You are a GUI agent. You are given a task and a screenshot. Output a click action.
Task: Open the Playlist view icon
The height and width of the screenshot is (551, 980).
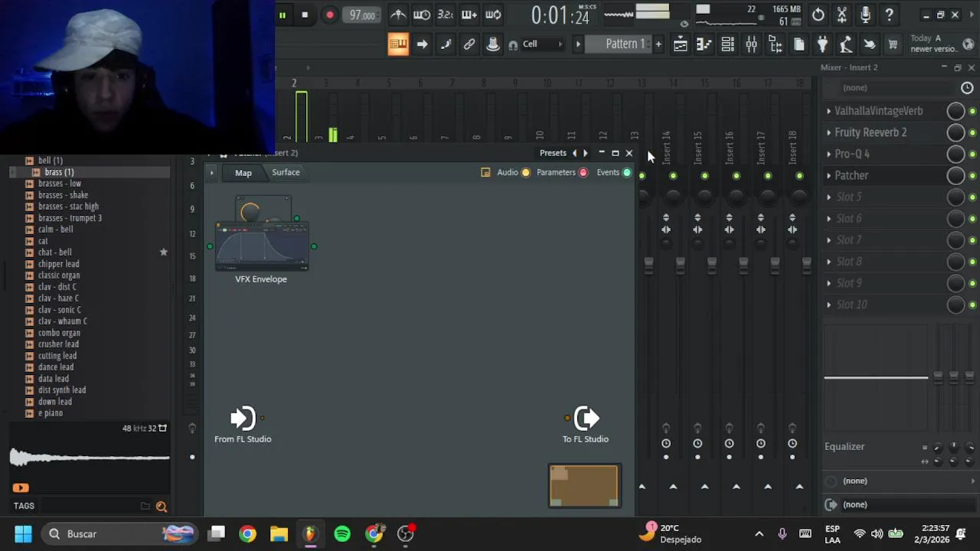680,44
